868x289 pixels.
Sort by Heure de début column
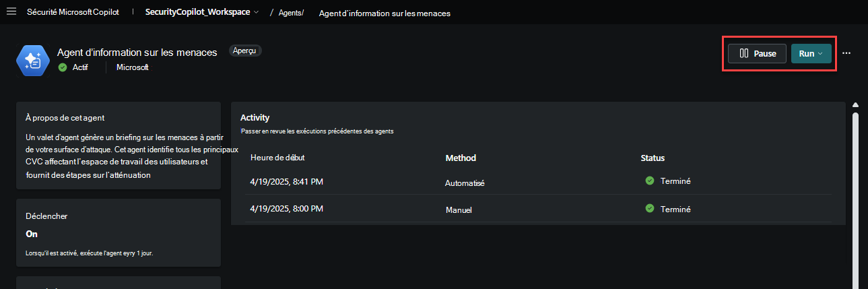pyautogui.click(x=277, y=158)
